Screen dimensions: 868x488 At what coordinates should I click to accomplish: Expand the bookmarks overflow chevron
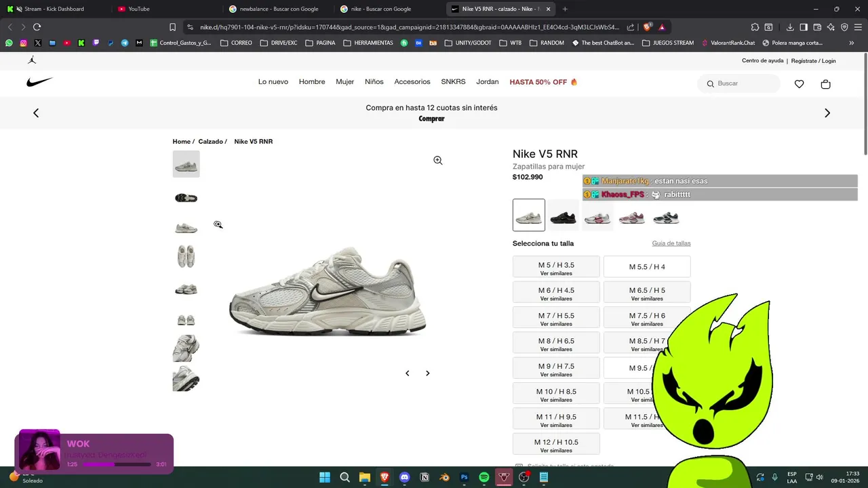point(852,43)
